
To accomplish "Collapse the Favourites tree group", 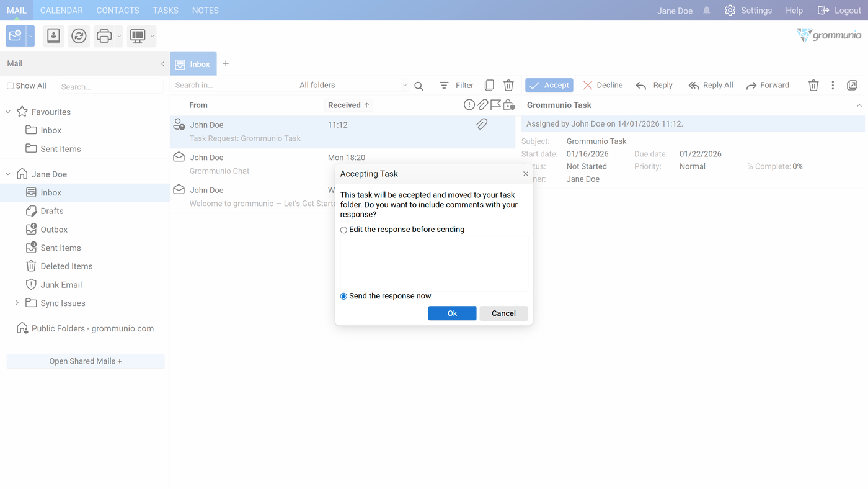I will [x=8, y=112].
